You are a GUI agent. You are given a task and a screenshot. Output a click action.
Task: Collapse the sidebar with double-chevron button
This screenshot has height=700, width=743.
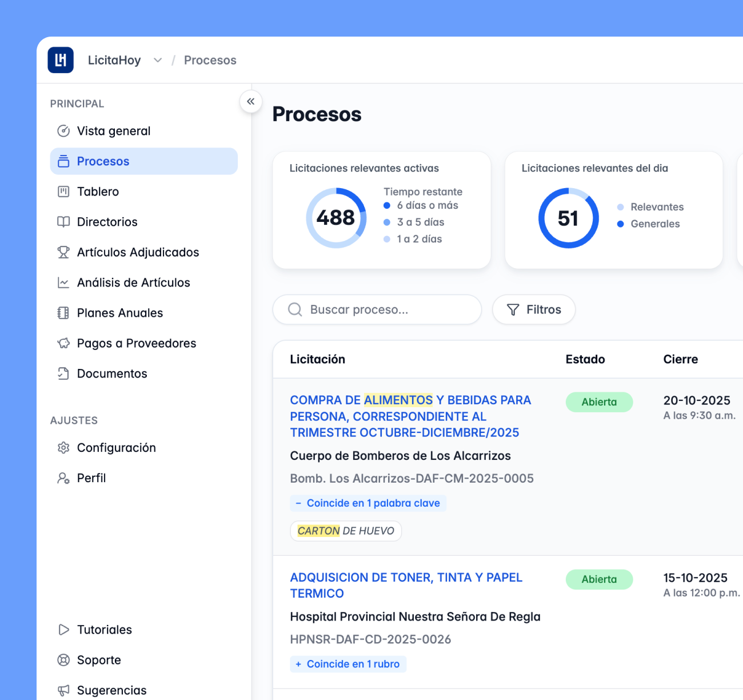pos(250,102)
